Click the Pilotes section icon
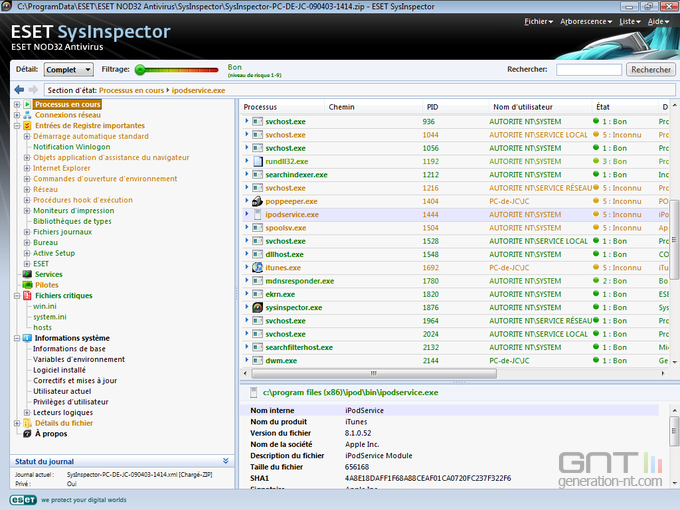The width and height of the screenshot is (680, 510). click(x=27, y=285)
